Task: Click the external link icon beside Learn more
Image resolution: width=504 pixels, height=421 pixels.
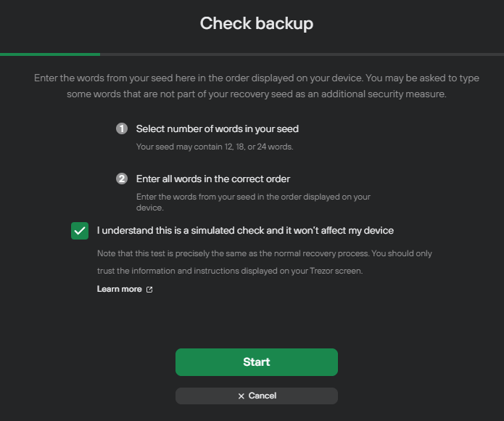Action: [149, 290]
